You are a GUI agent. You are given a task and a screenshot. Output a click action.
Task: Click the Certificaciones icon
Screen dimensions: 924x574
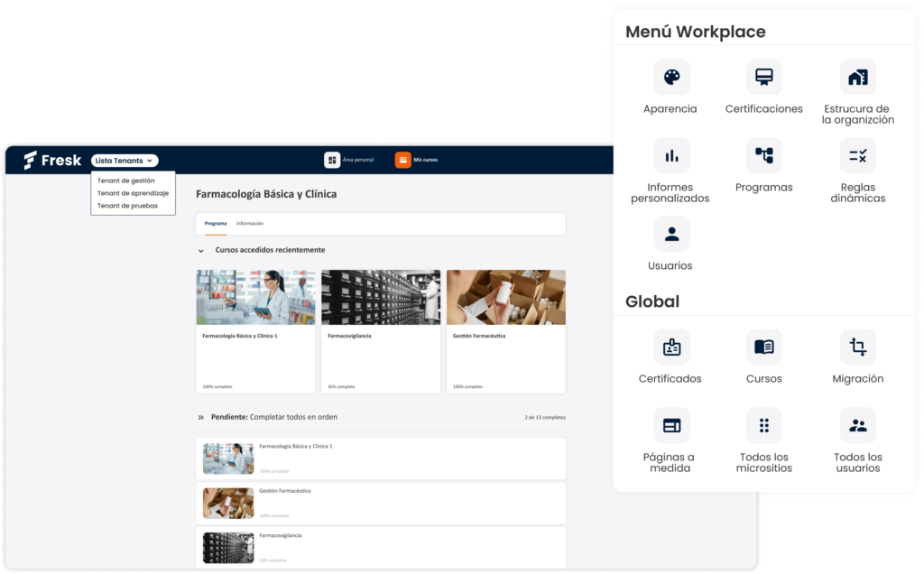[x=764, y=78]
